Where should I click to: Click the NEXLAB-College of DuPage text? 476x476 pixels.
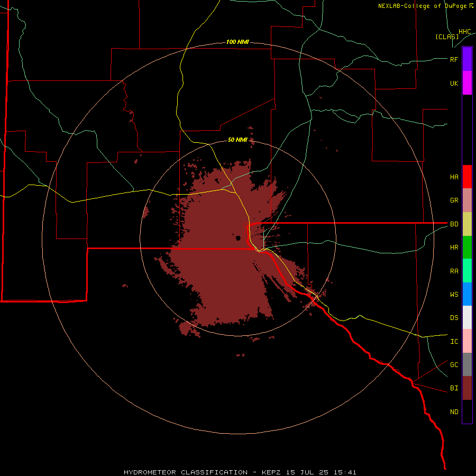tap(422, 6)
